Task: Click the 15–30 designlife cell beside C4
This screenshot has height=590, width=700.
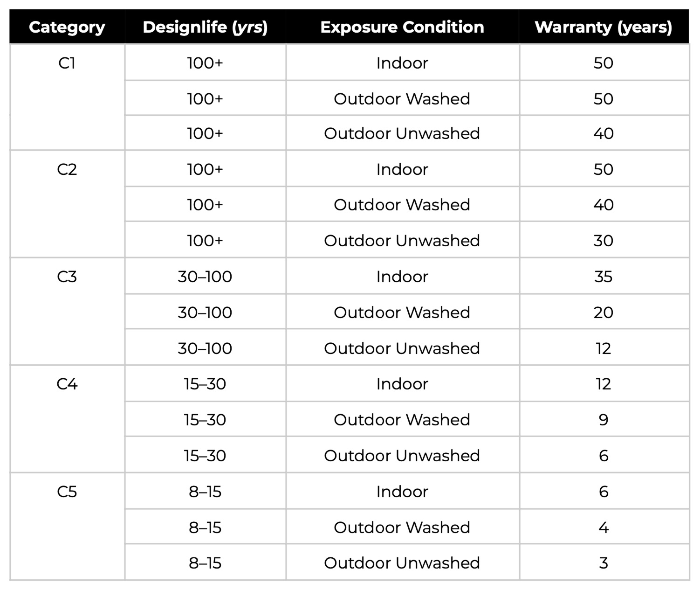Action: pyautogui.click(x=205, y=384)
